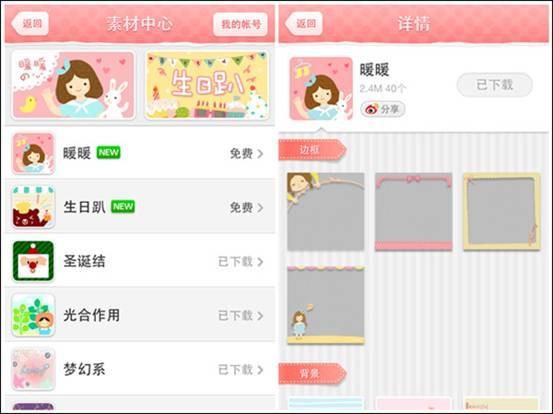The image size is (553, 414).
Task: Choose the yellow border frame thumbnail
Action: (502, 212)
